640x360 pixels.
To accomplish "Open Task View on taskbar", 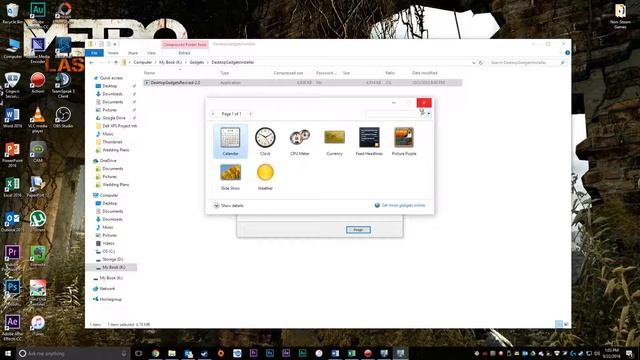I will pos(139,353).
